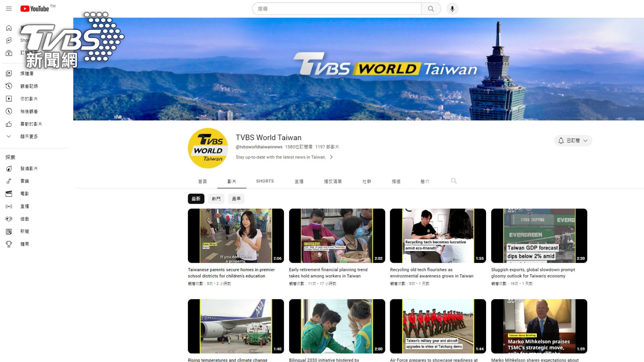Open title 'Early retirement financial planning trend'
644x362 pixels.
click(328, 273)
